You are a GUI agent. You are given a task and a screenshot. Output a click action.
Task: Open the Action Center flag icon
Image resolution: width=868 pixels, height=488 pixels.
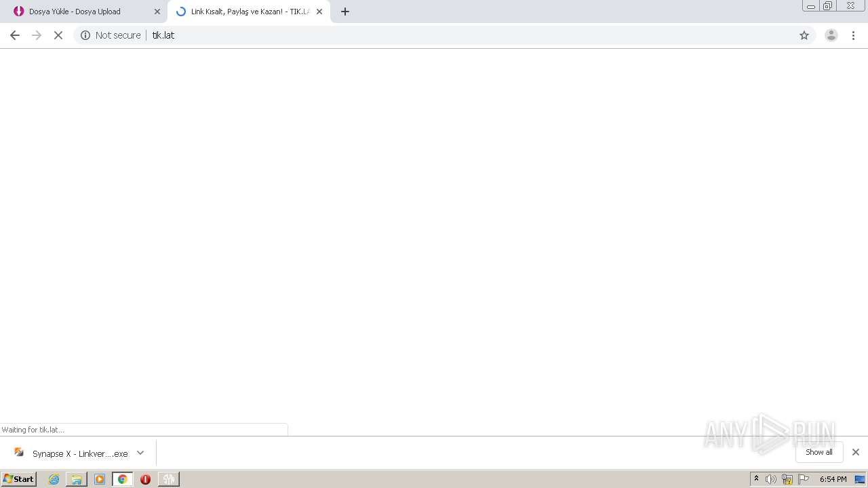pyautogui.click(x=804, y=479)
